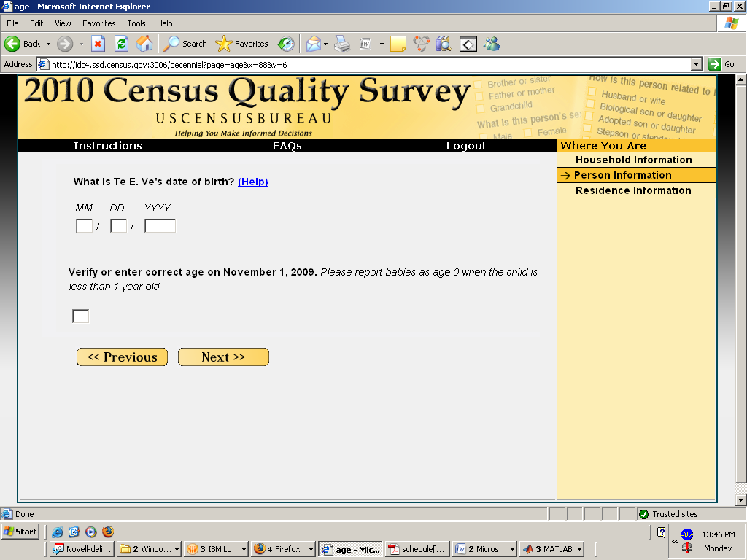Open the Favorites menu in menu bar

pyautogui.click(x=98, y=23)
